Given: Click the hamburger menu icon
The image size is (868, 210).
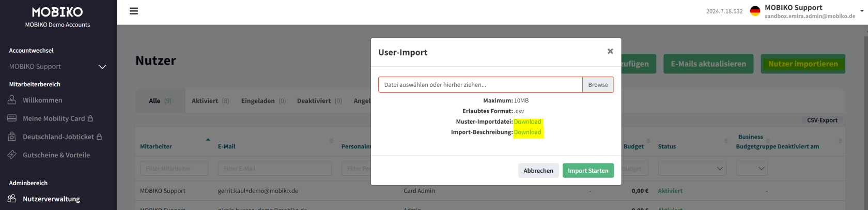Looking at the screenshot, I should tap(134, 11).
